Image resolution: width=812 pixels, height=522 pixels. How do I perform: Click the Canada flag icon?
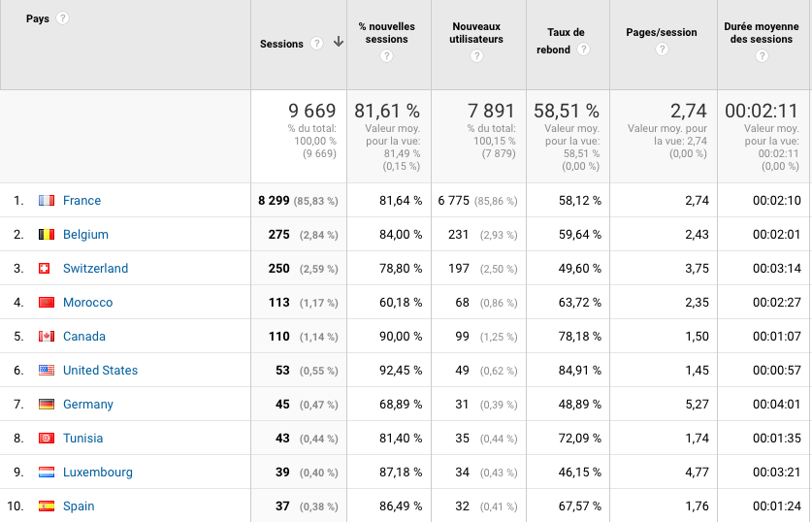pyautogui.click(x=47, y=336)
